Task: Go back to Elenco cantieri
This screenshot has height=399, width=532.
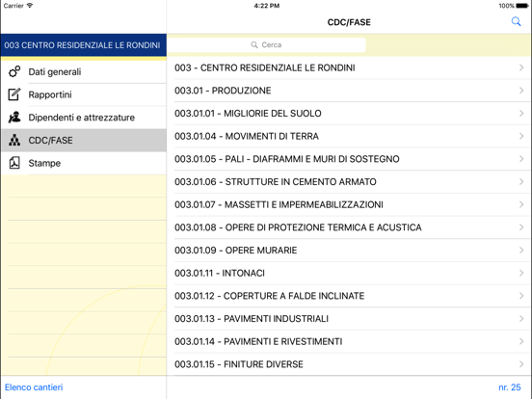Action: click(x=34, y=387)
